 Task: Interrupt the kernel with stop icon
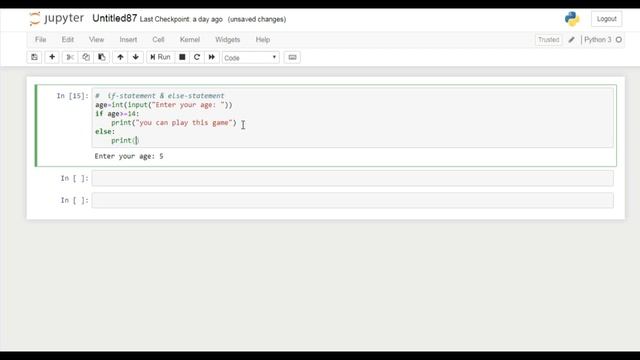182,57
